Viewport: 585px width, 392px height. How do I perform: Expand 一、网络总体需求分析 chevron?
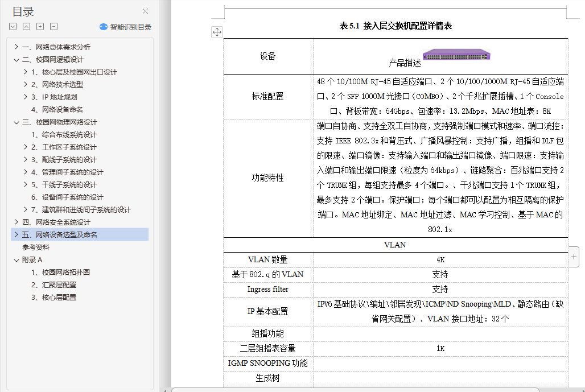(16, 47)
